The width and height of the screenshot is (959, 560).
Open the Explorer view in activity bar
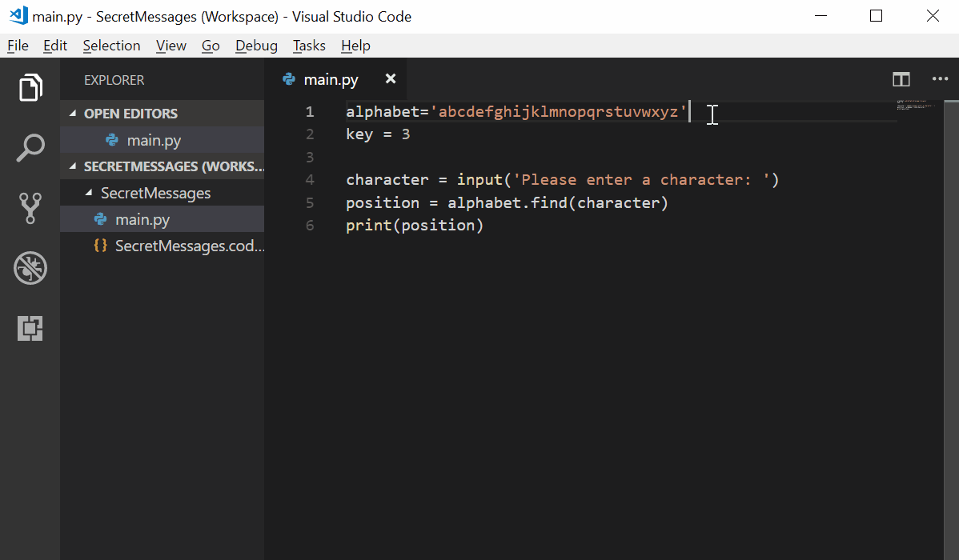point(30,87)
